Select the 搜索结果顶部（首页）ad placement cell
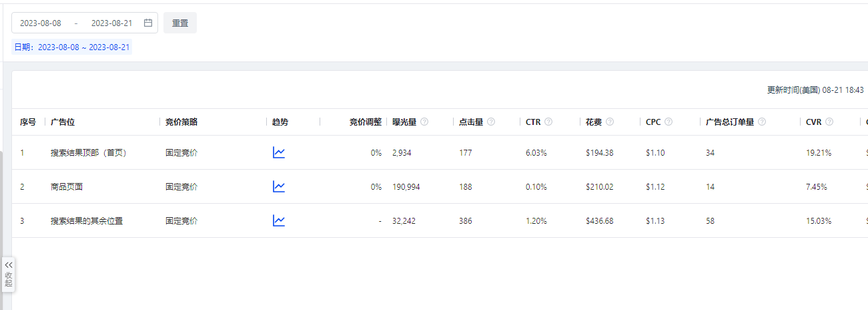868x310 pixels. tap(88, 152)
